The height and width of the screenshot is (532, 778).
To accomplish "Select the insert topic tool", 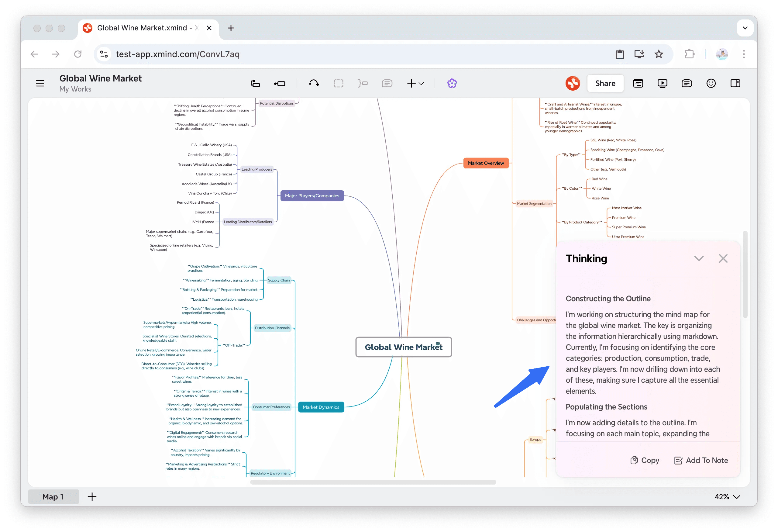I will [255, 83].
